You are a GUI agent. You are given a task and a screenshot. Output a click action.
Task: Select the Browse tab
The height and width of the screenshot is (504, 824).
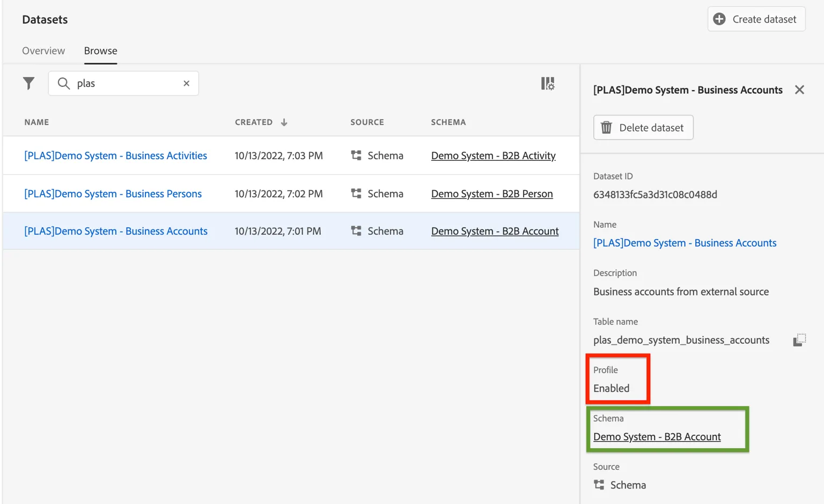coord(101,51)
